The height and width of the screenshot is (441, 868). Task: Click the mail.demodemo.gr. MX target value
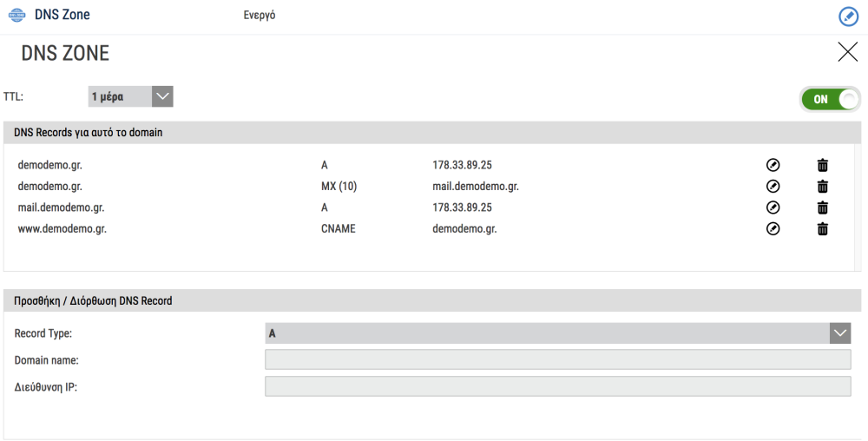[x=476, y=186]
